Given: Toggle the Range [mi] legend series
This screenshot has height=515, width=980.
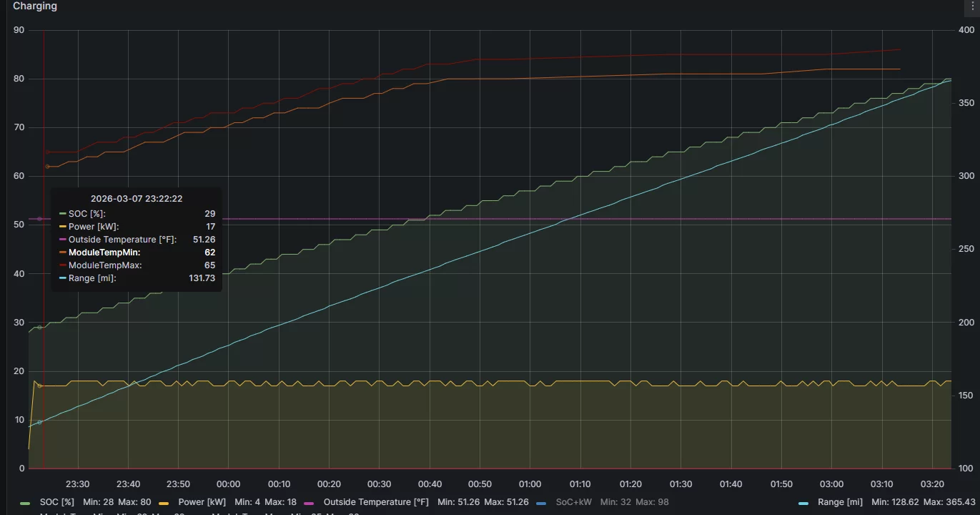Looking at the screenshot, I should [840, 502].
